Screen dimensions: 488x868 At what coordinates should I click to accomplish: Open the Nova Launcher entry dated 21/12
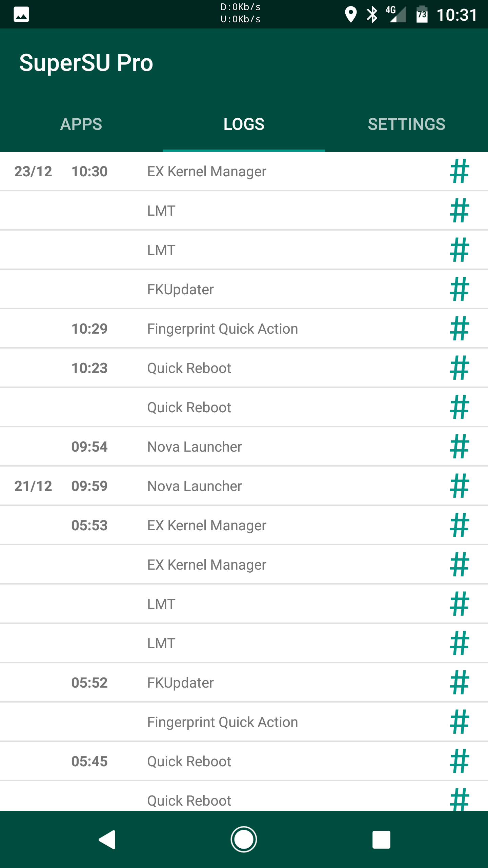(244, 486)
